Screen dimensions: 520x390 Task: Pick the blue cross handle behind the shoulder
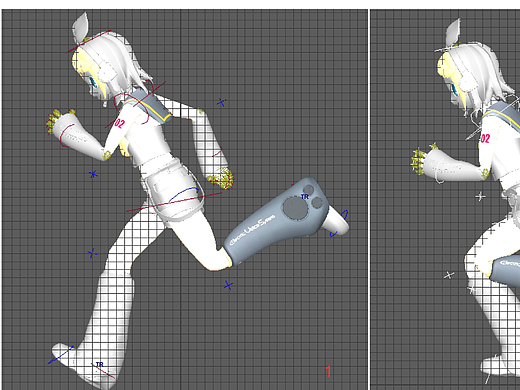(x=222, y=102)
